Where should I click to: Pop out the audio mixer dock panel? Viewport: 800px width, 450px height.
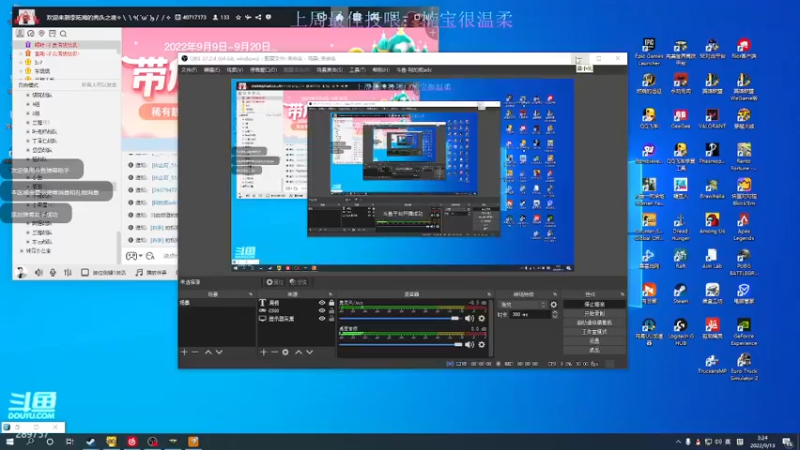coord(489,294)
